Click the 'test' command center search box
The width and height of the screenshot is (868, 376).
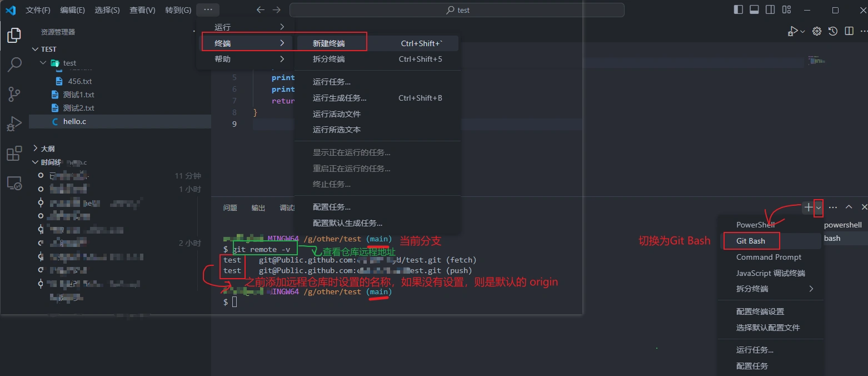click(x=457, y=10)
